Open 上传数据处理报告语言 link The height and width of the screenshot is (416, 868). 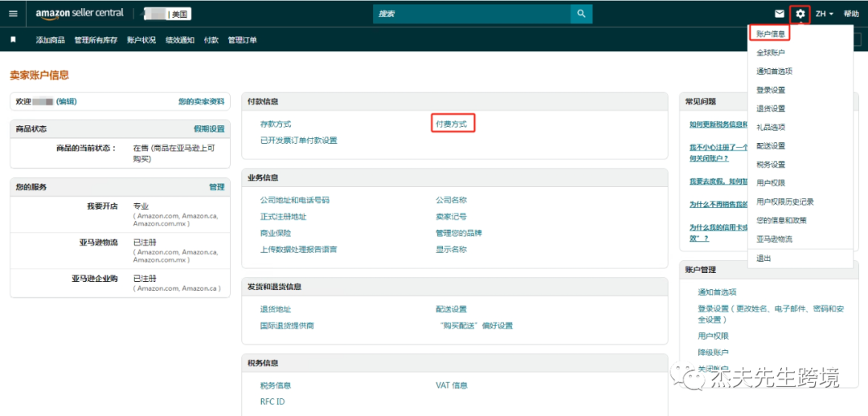(x=298, y=249)
